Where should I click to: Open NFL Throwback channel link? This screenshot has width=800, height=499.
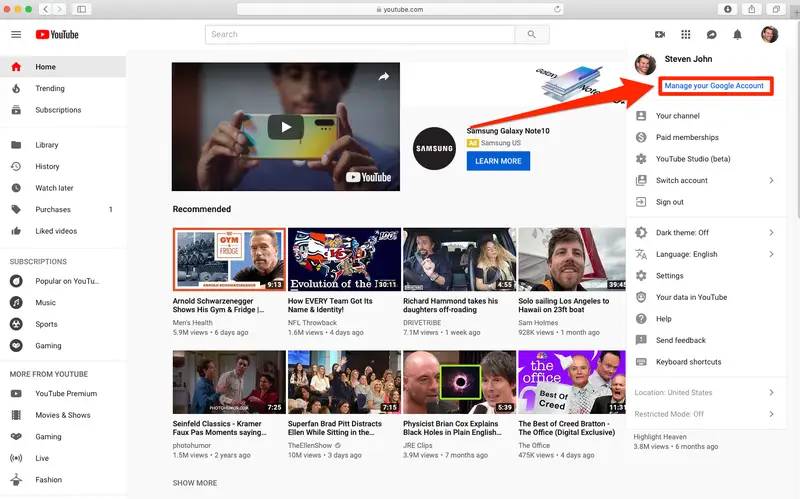pyautogui.click(x=312, y=323)
